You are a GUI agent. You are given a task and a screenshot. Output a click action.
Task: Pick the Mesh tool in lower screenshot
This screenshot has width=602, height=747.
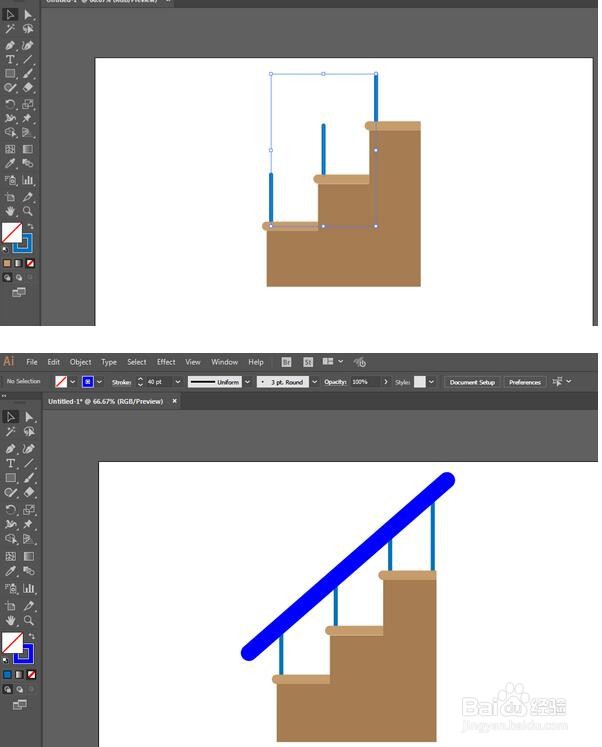pyautogui.click(x=10, y=556)
